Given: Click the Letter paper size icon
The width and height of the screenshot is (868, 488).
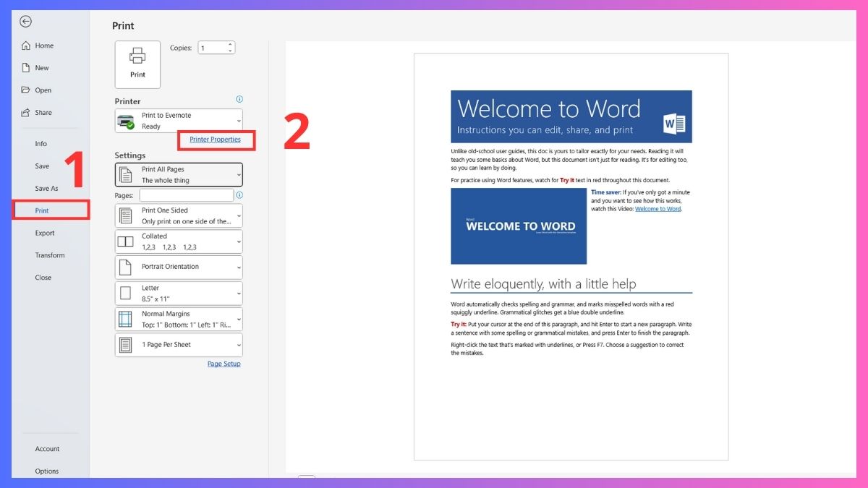Looking at the screenshot, I should coord(125,293).
